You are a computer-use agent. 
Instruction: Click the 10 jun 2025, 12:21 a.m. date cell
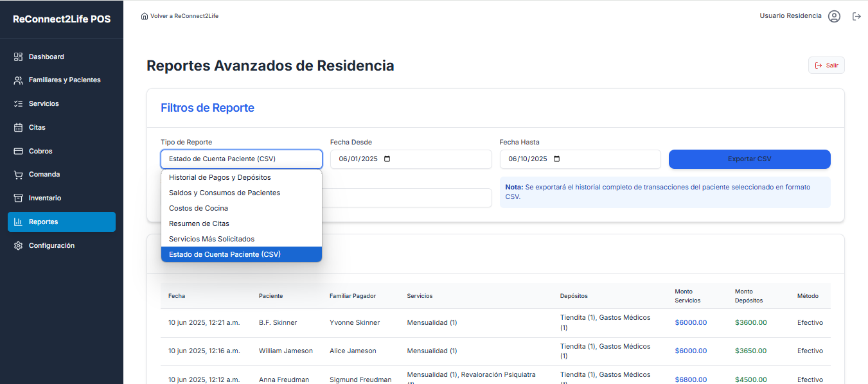tap(204, 322)
